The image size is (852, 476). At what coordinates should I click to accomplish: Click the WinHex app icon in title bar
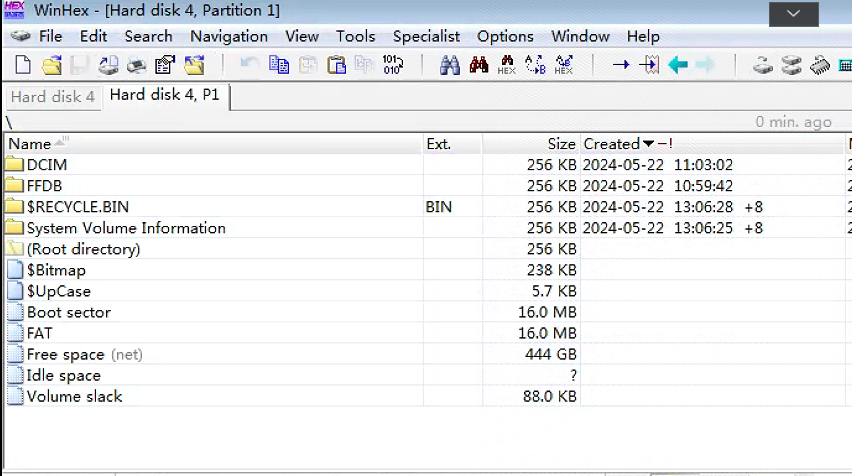[x=14, y=10]
